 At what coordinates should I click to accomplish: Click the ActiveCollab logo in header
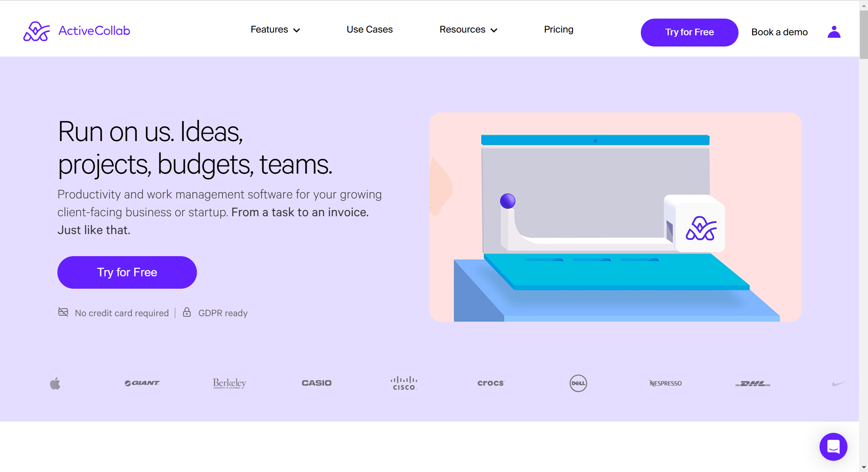click(76, 31)
